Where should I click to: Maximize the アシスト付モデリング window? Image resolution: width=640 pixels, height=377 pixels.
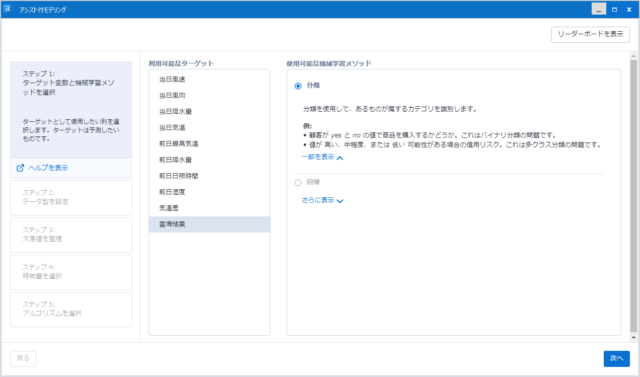coord(614,9)
